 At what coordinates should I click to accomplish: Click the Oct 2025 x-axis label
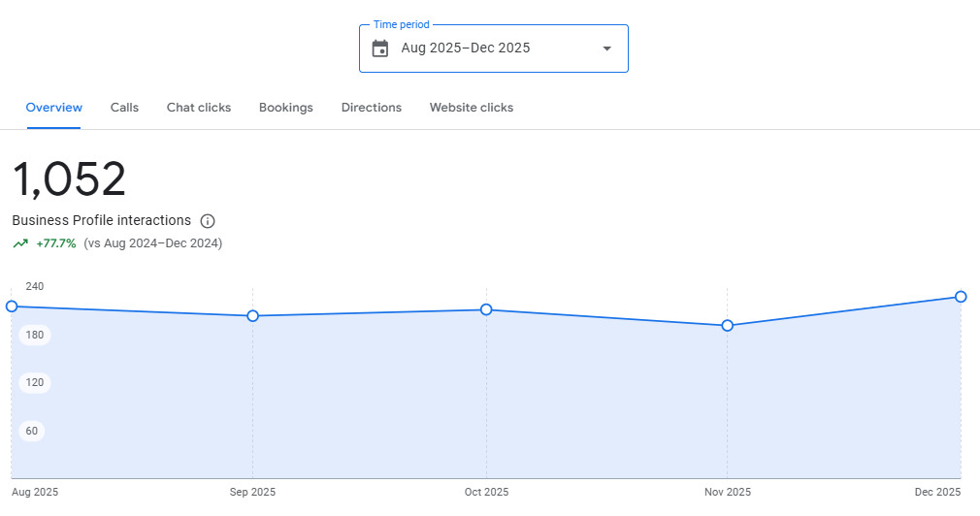click(x=486, y=493)
